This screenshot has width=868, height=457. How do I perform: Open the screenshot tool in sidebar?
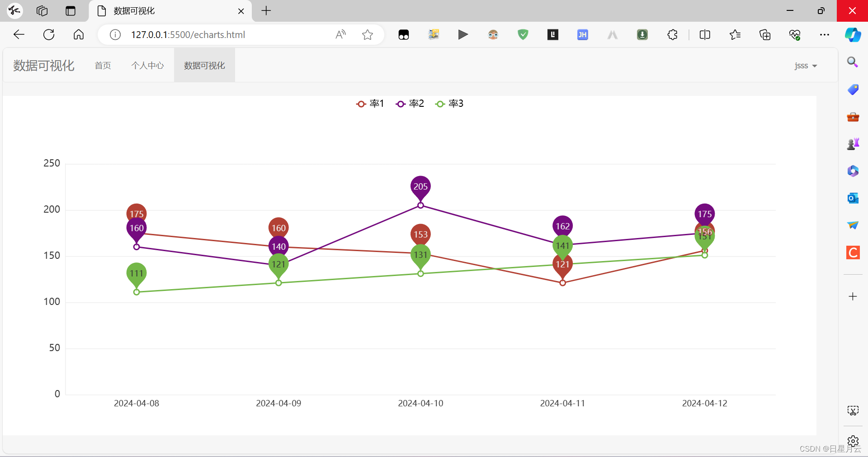(853, 411)
